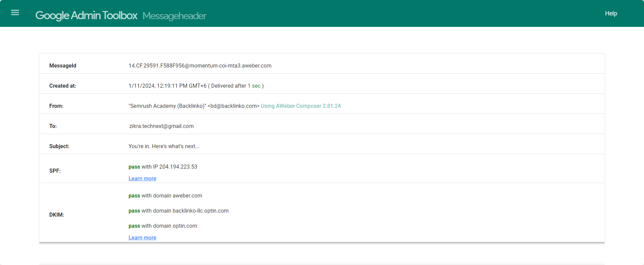The image size is (644, 265).
Task: Click the '1 sec' delivery time
Action: click(254, 86)
